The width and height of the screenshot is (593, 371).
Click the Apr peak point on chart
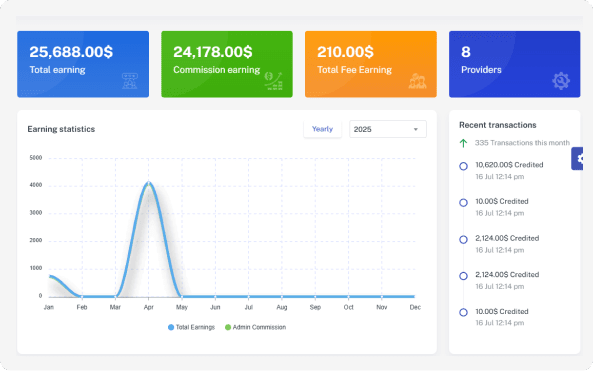[x=149, y=183]
